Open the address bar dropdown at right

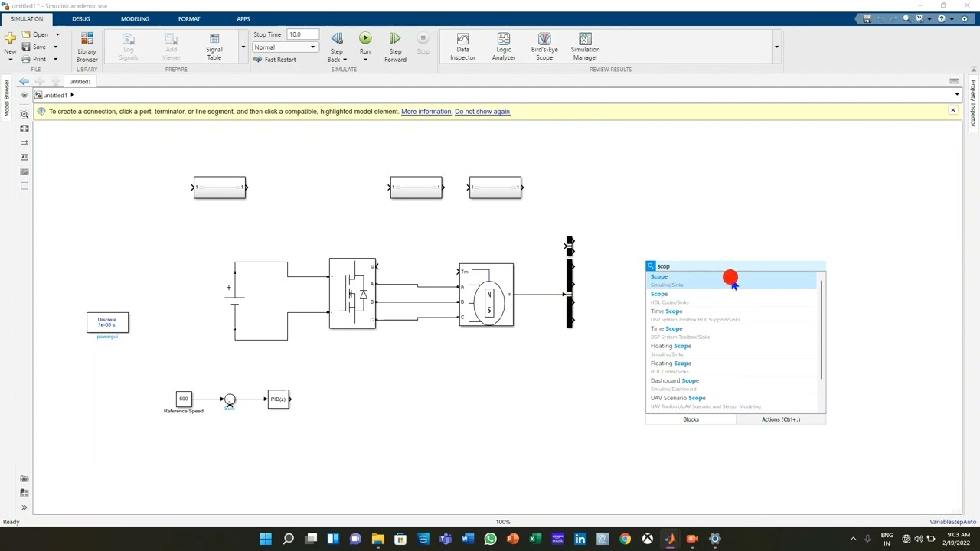pyautogui.click(x=957, y=95)
